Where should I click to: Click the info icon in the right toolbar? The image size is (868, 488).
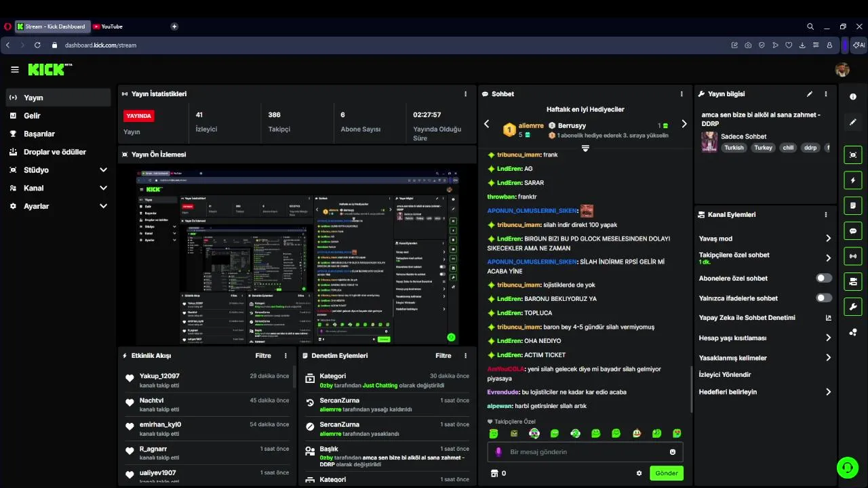pyautogui.click(x=853, y=97)
